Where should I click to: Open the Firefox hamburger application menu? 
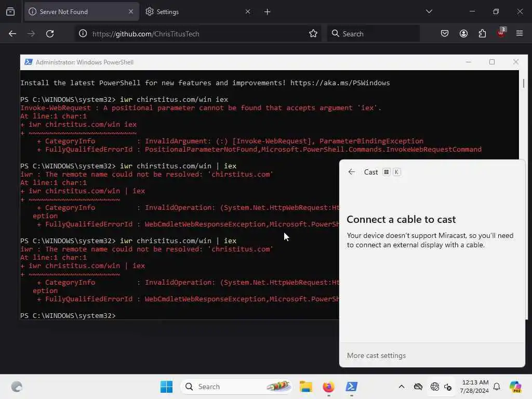coord(520,34)
